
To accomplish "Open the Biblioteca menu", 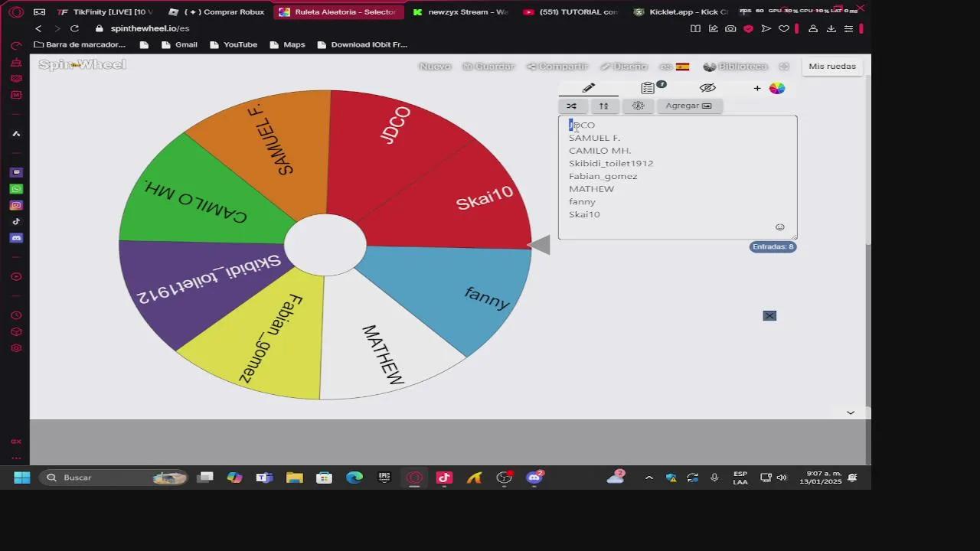I will point(735,67).
